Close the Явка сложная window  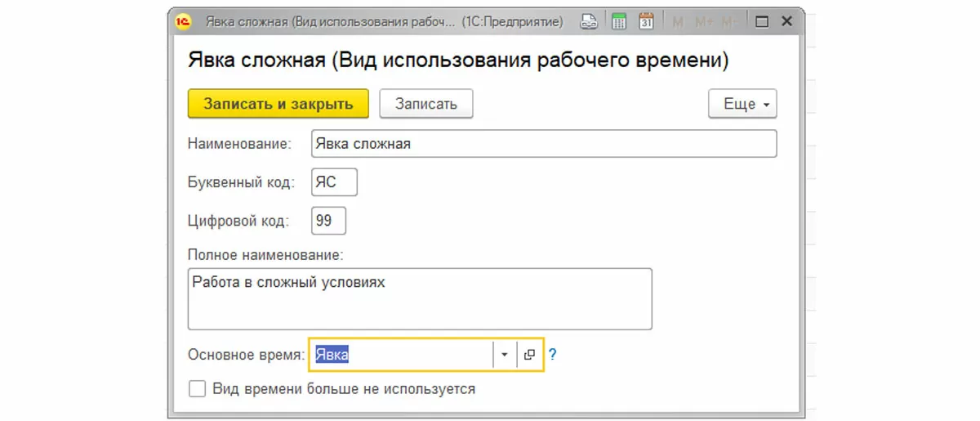pyautogui.click(x=786, y=22)
